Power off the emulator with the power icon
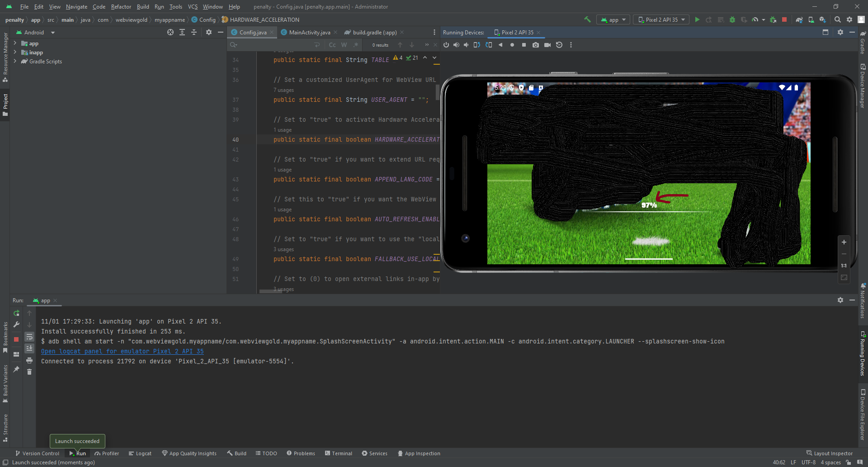This screenshot has height=467, width=868. pos(446,45)
